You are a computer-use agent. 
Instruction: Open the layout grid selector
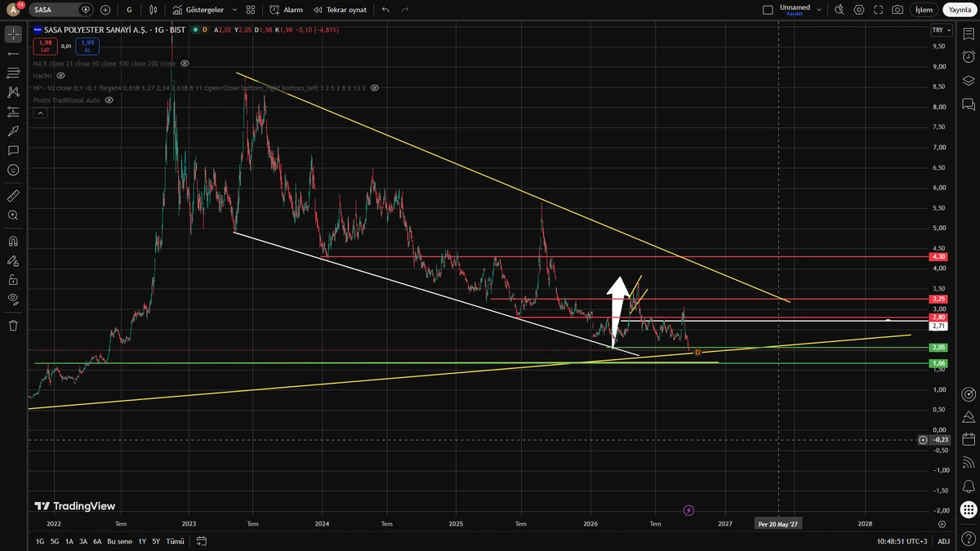pos(251,10)
